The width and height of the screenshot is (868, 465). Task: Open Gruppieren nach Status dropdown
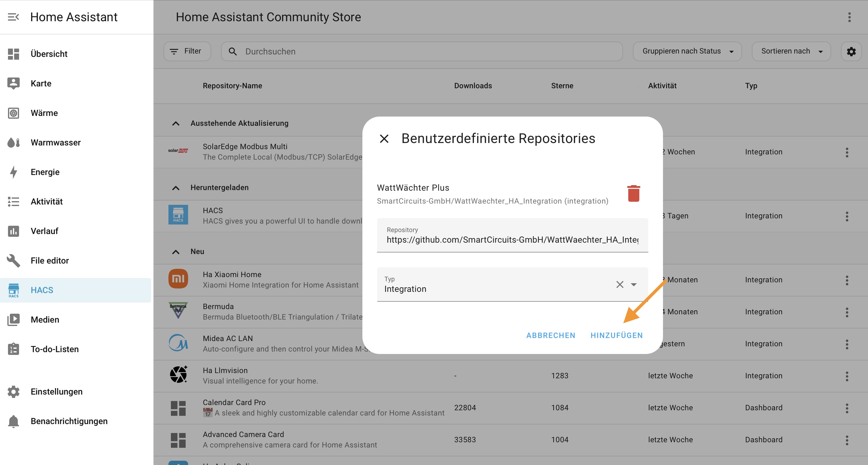point(687,51)
